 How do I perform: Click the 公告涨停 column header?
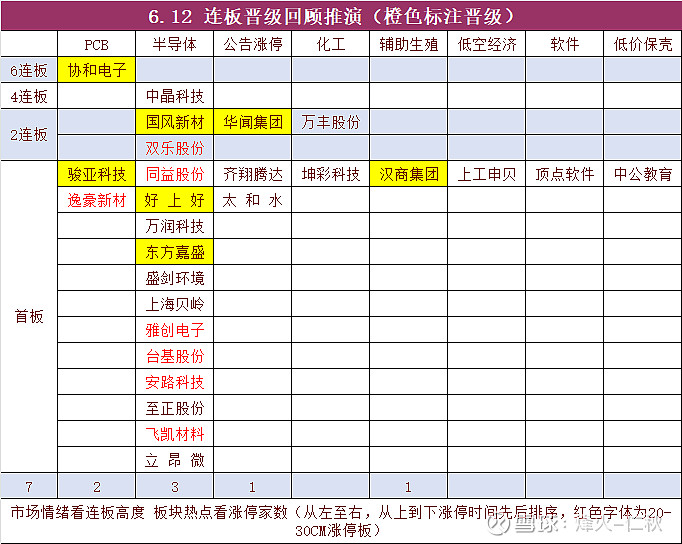(x=253, y=44)
